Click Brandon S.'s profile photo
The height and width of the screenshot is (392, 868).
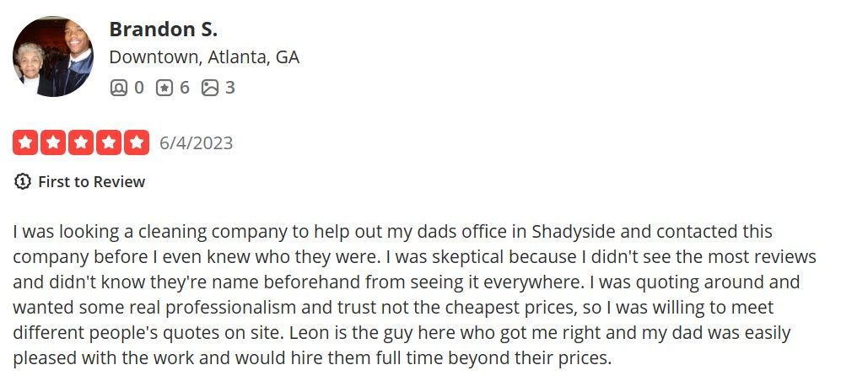[52, 56]
